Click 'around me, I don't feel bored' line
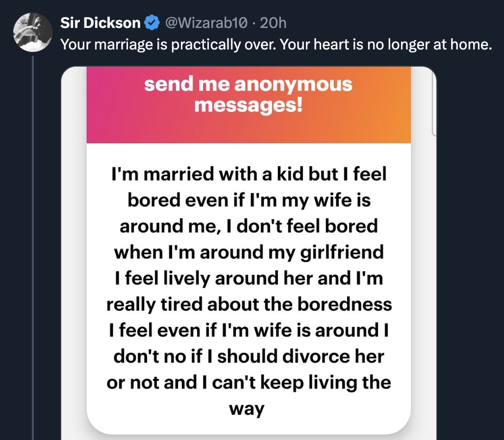 pos(248,226)
